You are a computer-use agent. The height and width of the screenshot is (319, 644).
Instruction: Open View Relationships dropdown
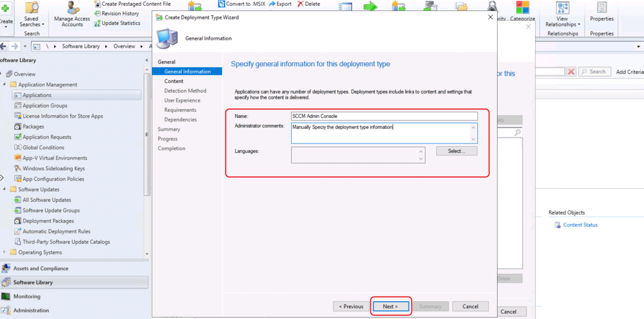pyautogui.click(x=563, y=14)
